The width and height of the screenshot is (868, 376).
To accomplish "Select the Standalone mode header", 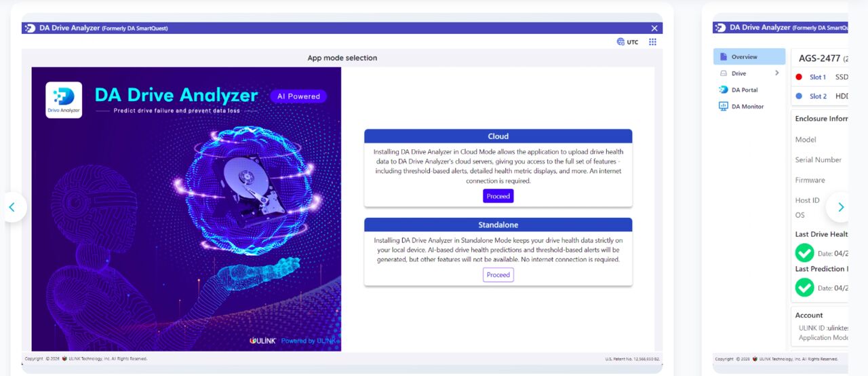I will (498, 225).
